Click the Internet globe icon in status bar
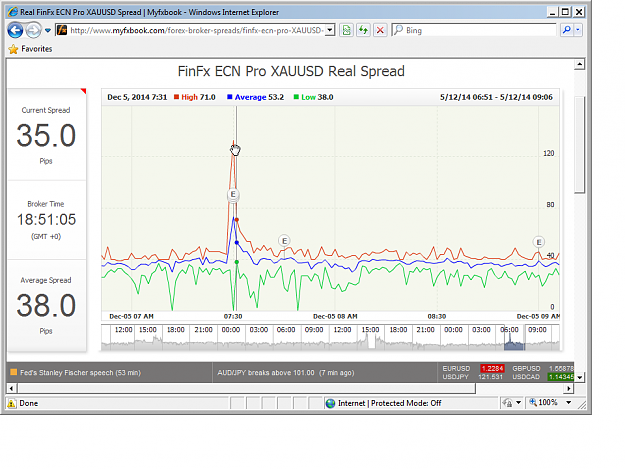This screenshot has height=469, width=625. pyautogui.click(x=330, y=403)
